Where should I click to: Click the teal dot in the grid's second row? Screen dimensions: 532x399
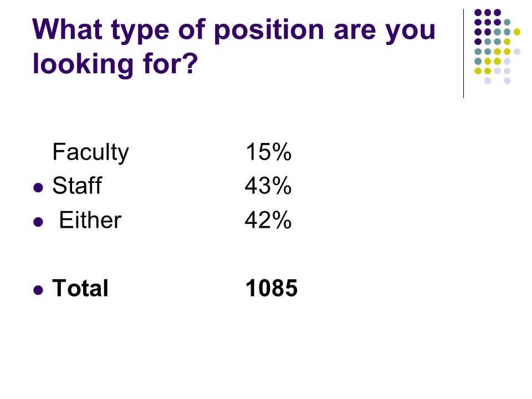point(507,22)
